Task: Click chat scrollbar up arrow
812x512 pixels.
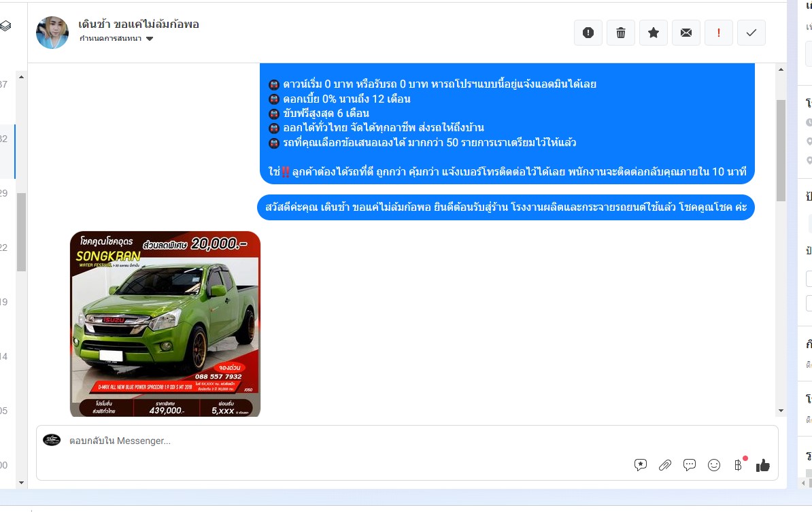Action: click(781, 69)
